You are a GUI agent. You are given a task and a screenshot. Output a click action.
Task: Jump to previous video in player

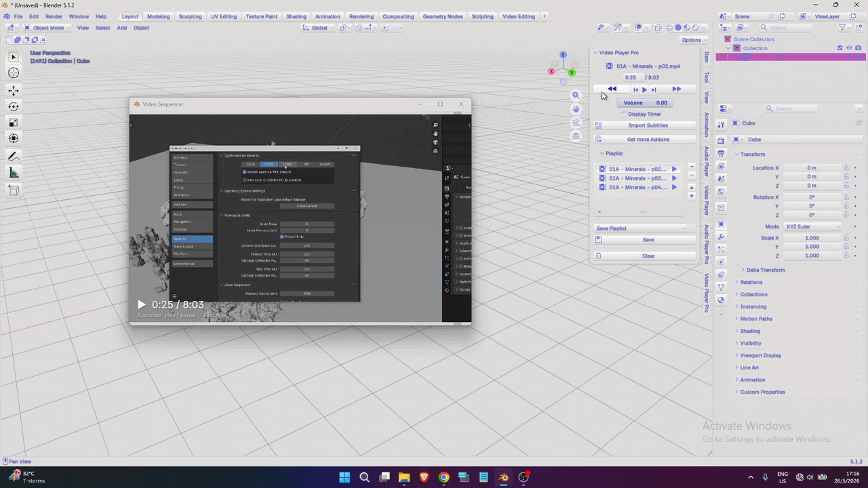tap(635, 89)
